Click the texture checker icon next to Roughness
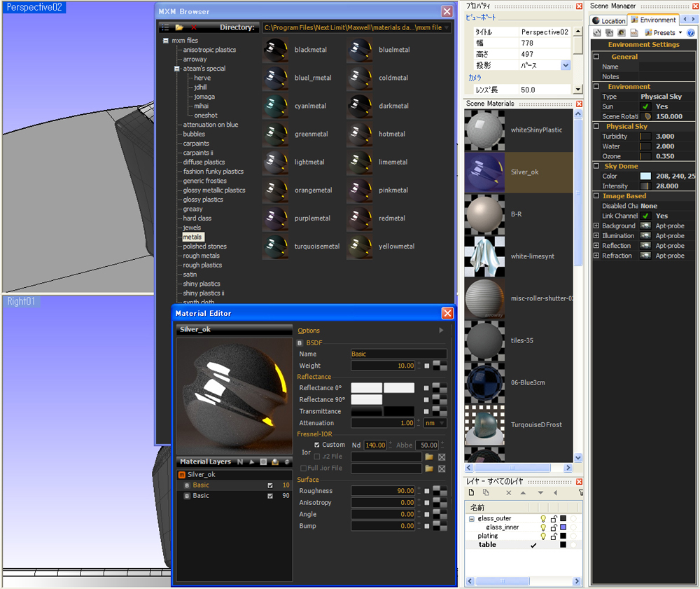This screenshot has width=700, height=589. click(440, 491)
